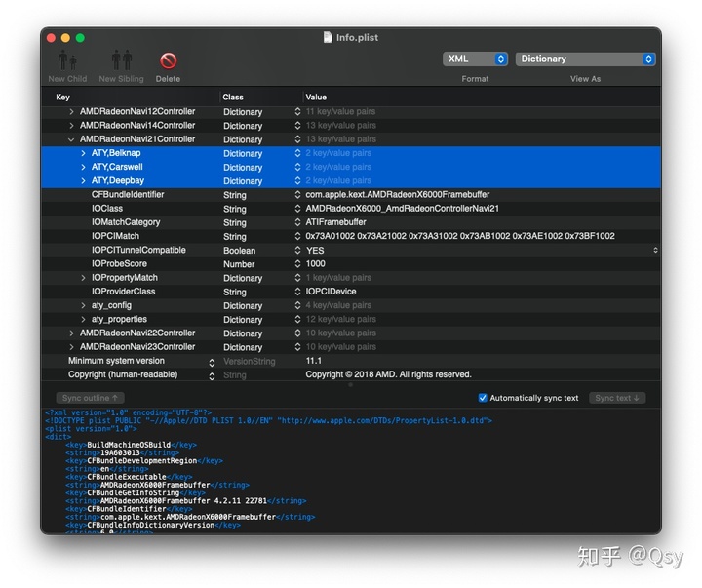Open YES value popup for IOPCITunnelCompatible

coord(655,250)
